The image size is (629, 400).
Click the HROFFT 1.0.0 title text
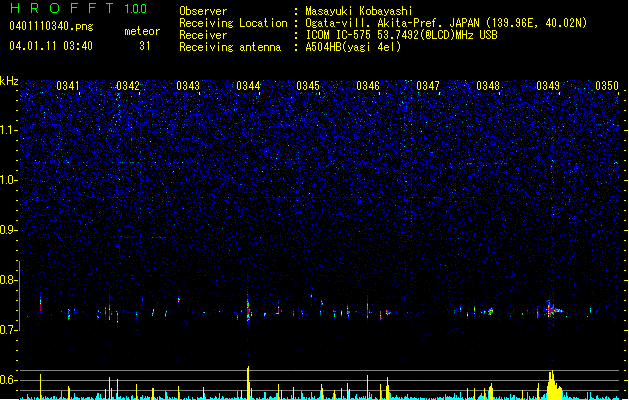click(x=79, y=8)
